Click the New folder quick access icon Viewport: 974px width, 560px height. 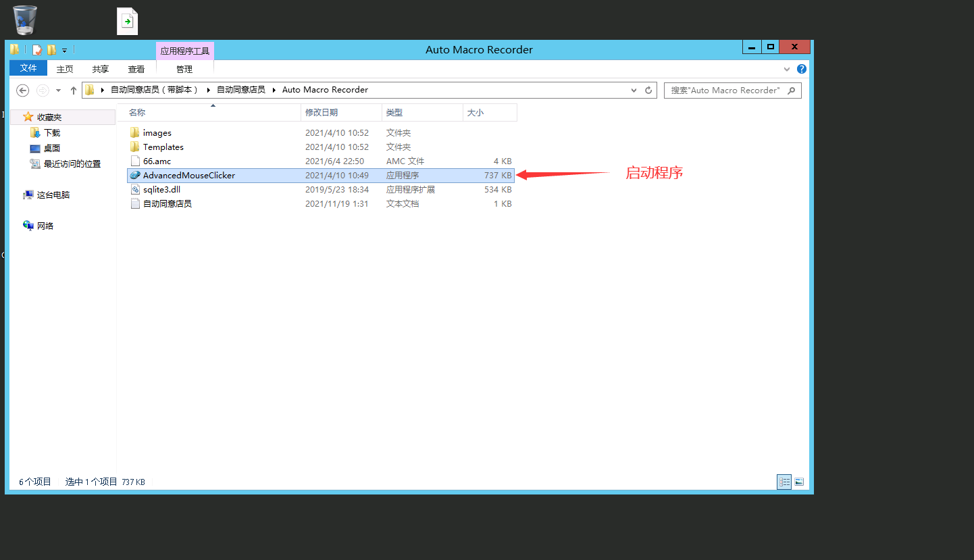[x=51, y=49]
